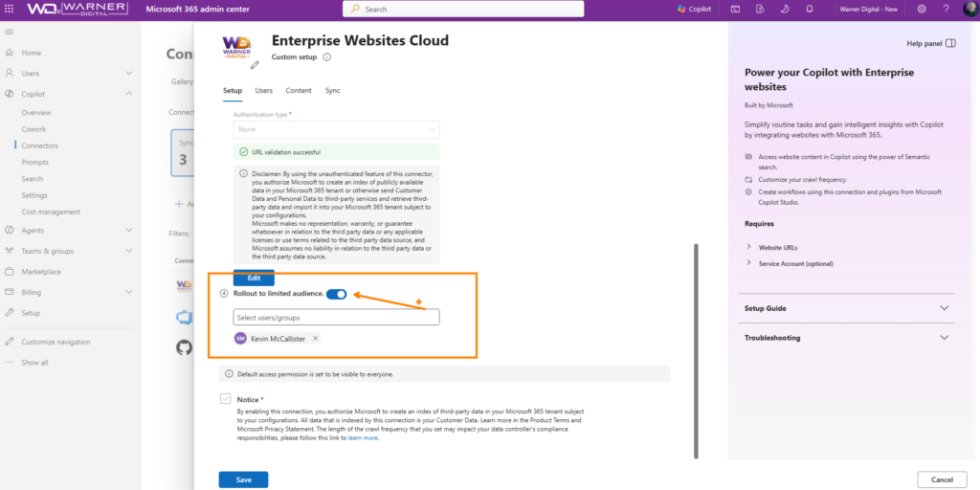Click the blue Edit button
This screenshot has height=490, width=980.
(x=254, y=278)
